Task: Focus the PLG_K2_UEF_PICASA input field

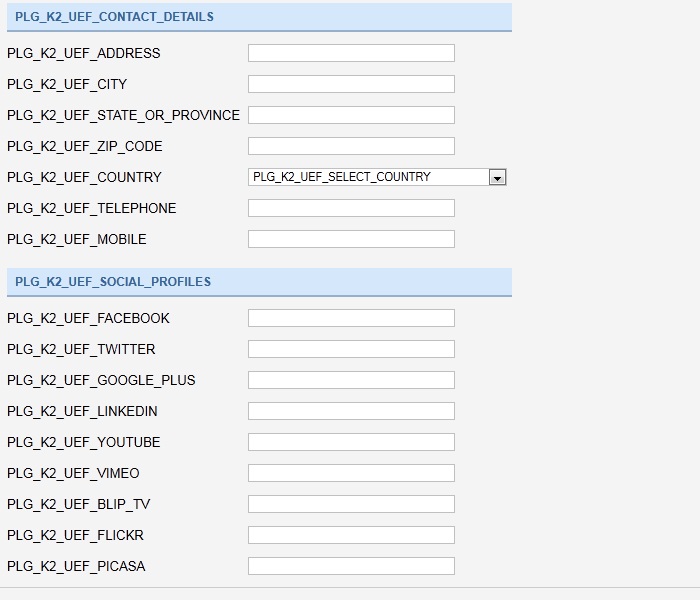Action: pyautogui.click(x=351, y=566)
